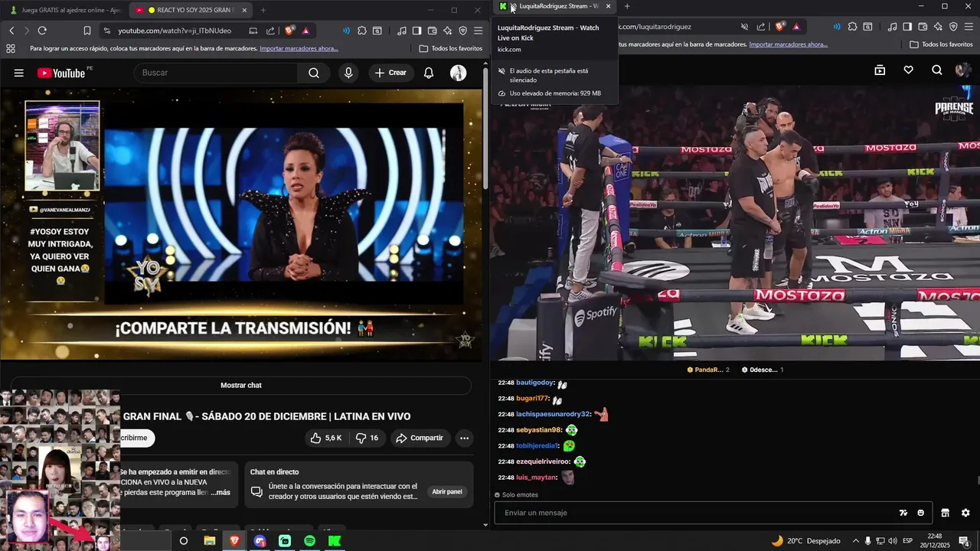Open Leo AI sparkle in YouTube window
Viewport: 980px width, 551px height.
(447, 31)
